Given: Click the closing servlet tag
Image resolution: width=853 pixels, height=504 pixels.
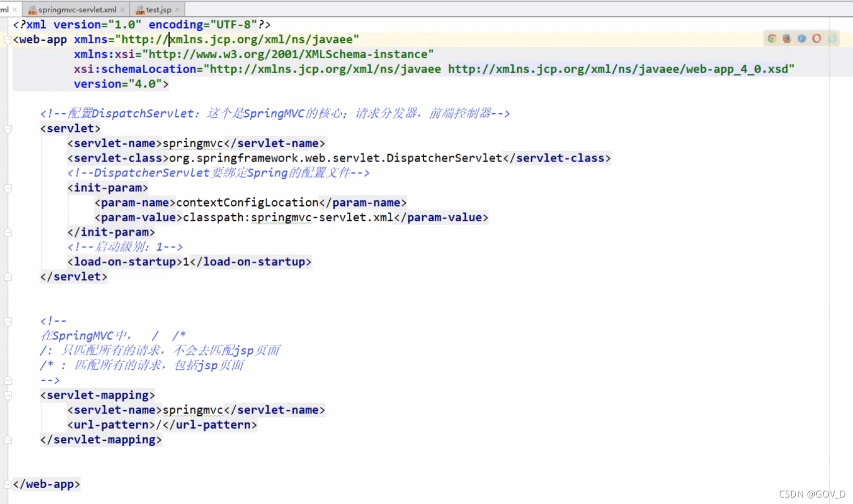Looking at the screenshot, I should click(74, 276).
